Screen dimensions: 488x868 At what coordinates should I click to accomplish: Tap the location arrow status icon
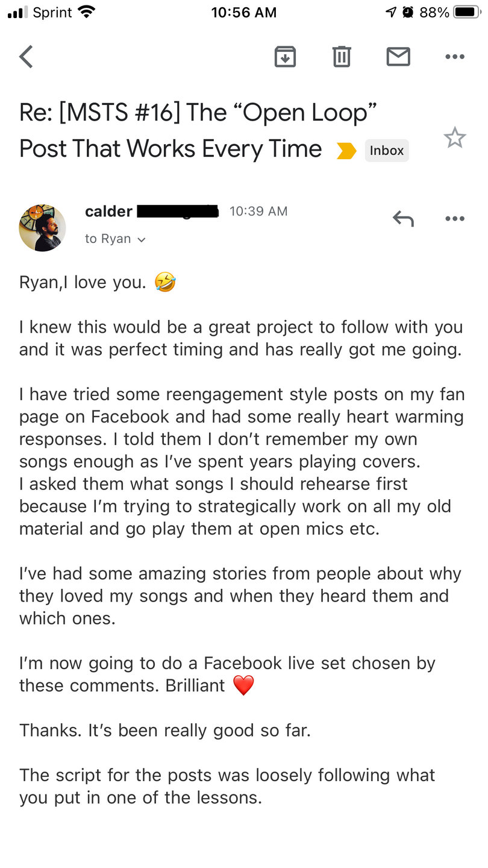(392, 12)
